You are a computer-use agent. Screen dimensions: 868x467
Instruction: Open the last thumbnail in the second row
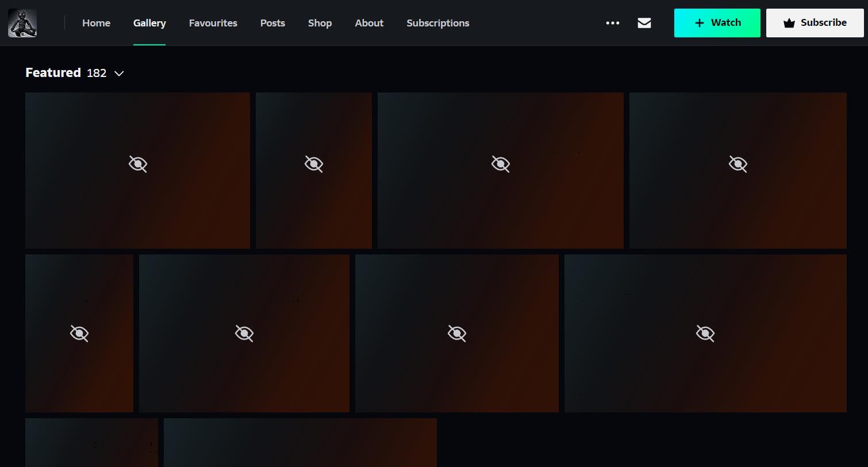click(x=705, y=333)
